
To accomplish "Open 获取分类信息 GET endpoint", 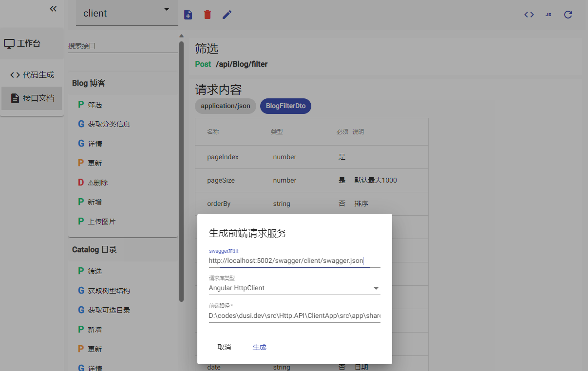I will pyautogui.click(x=123, y=124).
